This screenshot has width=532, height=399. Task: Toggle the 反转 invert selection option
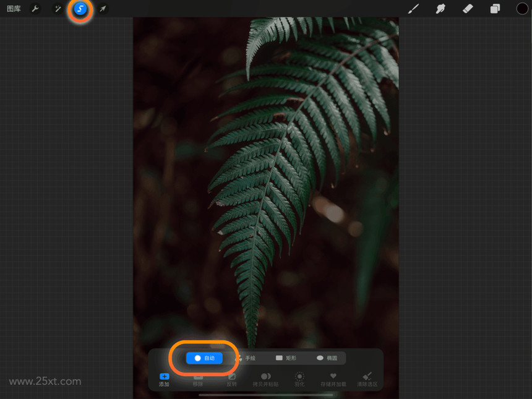[x=232, y=380]
